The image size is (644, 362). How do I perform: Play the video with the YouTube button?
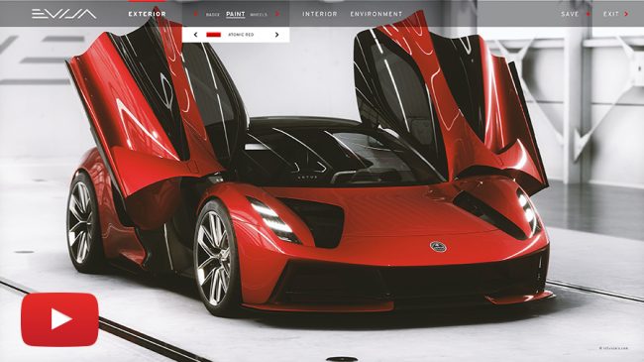(60, 319)
